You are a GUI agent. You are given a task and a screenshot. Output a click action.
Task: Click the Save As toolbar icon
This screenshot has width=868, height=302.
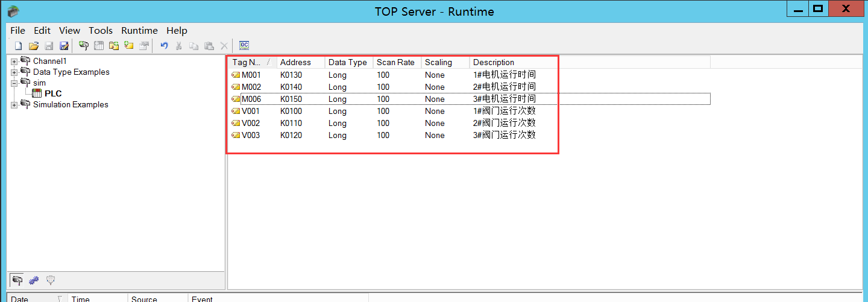click(64, 46)
